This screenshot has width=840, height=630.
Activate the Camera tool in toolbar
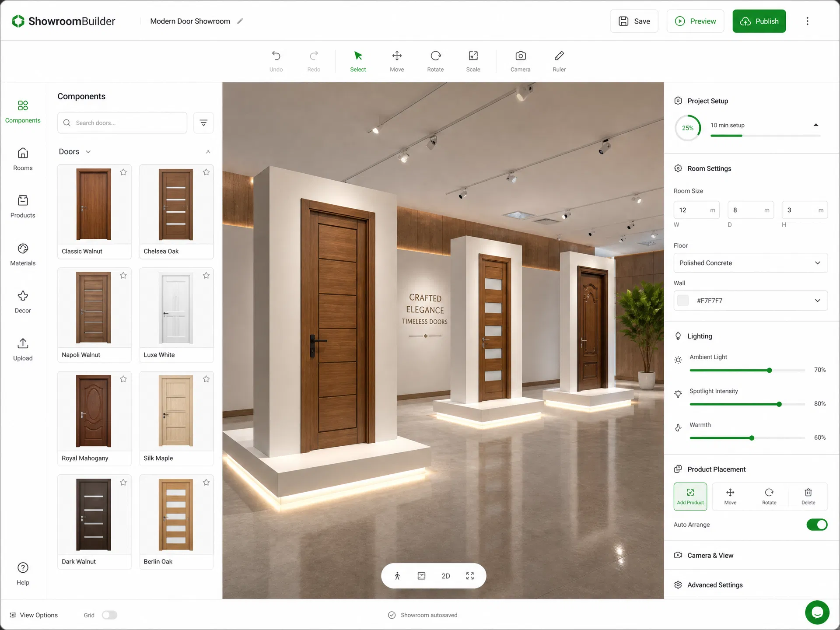tap(520, 61)
